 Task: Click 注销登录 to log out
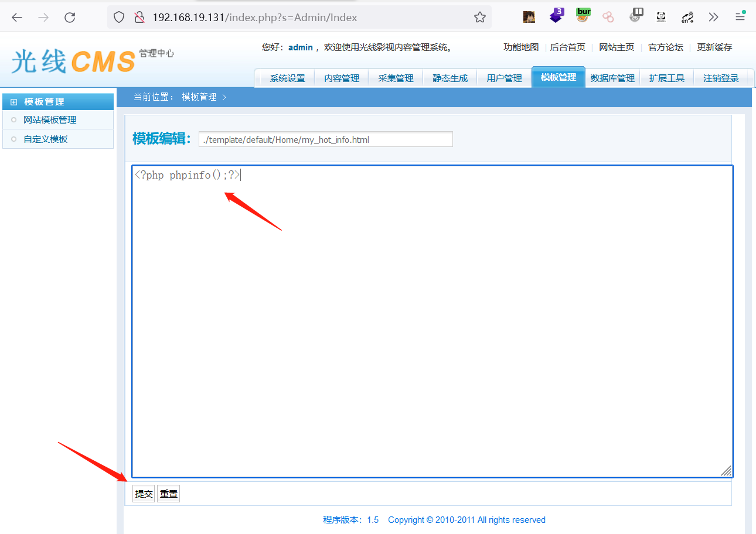tap(721, 78)
